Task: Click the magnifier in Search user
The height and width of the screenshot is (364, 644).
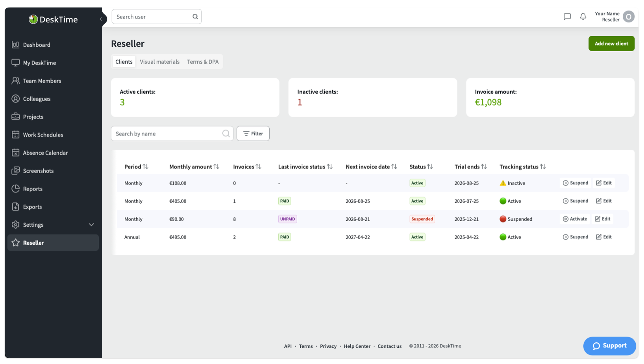Action: [x=195, y=17]
